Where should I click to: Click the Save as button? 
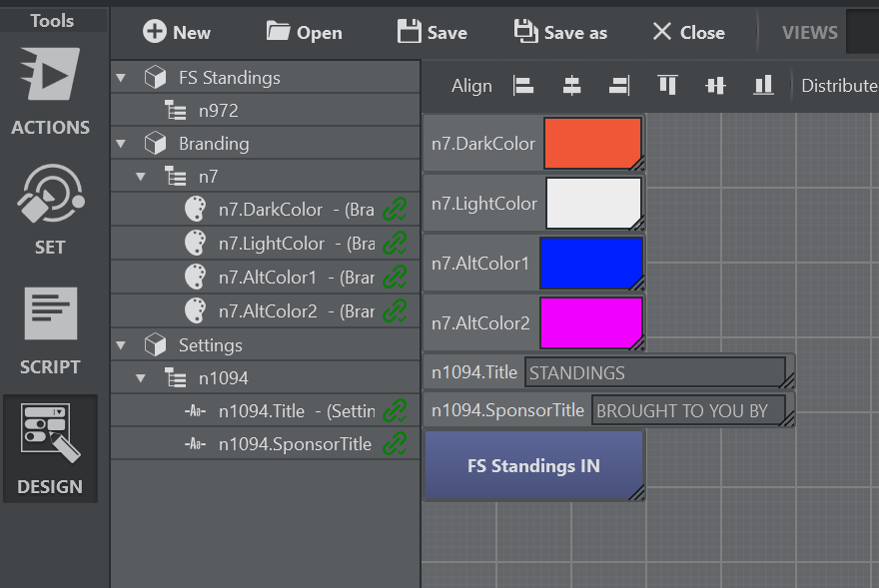pyautogui.click(x=560, y=32)
